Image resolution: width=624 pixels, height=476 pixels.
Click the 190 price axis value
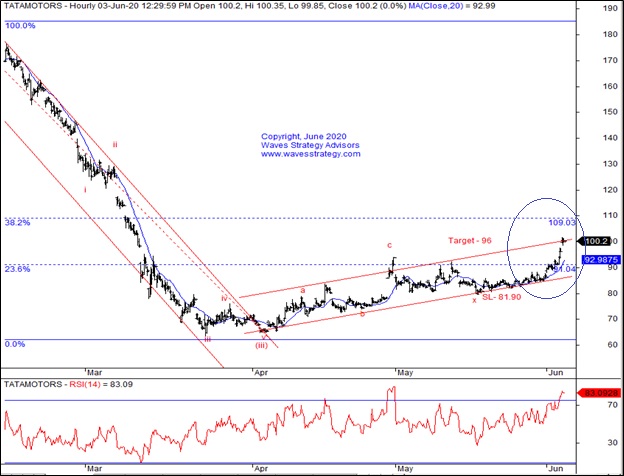click(x=610, y=8)
